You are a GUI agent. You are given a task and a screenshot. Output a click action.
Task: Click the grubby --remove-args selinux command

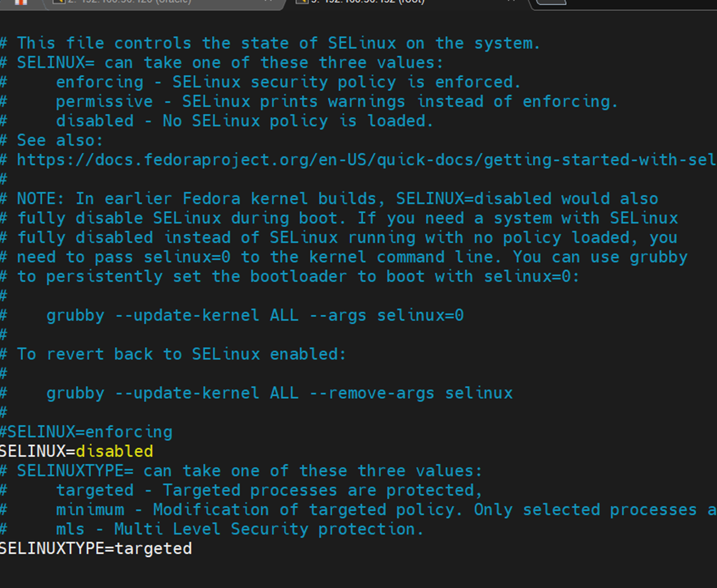click(279, 393)
